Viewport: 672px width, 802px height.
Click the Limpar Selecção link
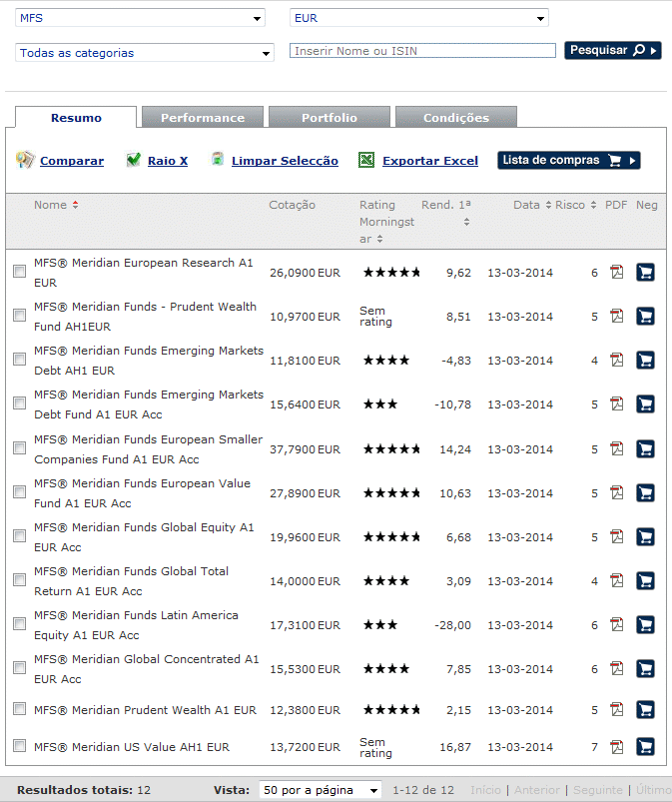285,161
